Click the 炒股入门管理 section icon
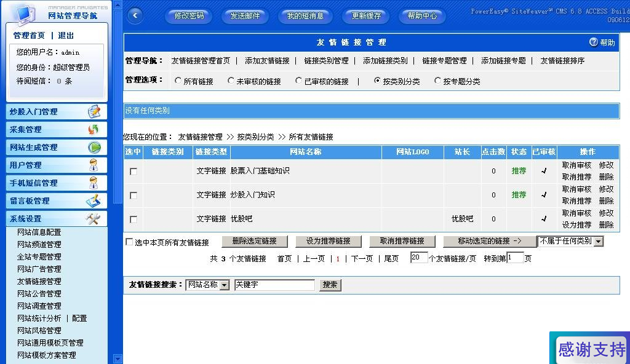 94,111
